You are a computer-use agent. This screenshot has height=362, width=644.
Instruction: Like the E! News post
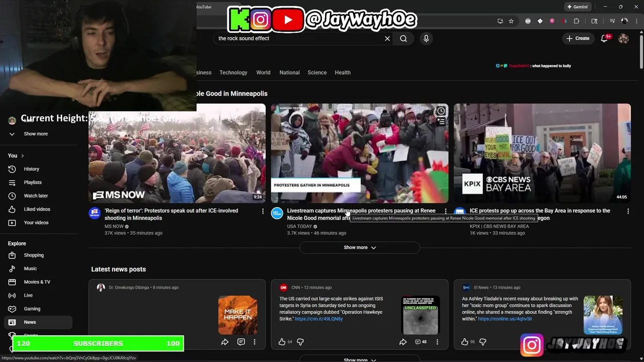tap(464, 342)
